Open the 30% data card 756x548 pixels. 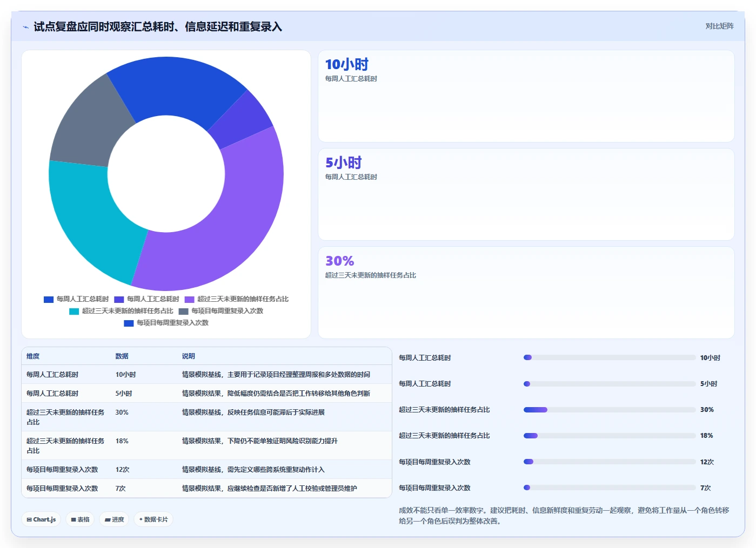(526, 293)
